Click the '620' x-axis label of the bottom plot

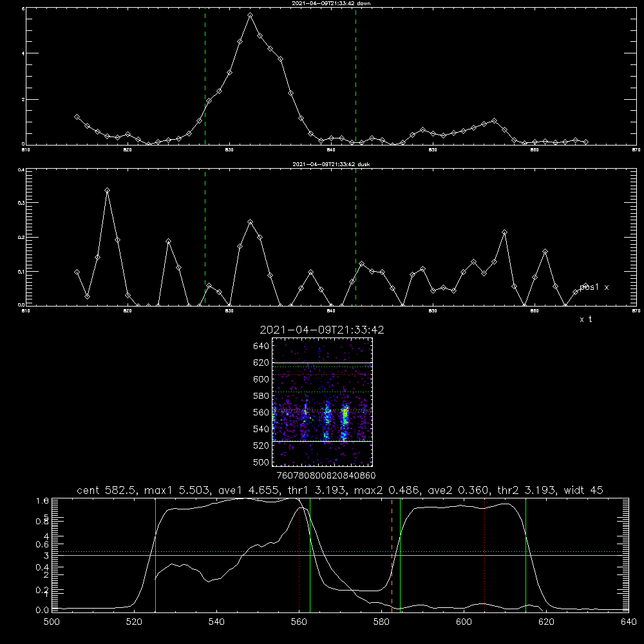[x=546, y=622]
